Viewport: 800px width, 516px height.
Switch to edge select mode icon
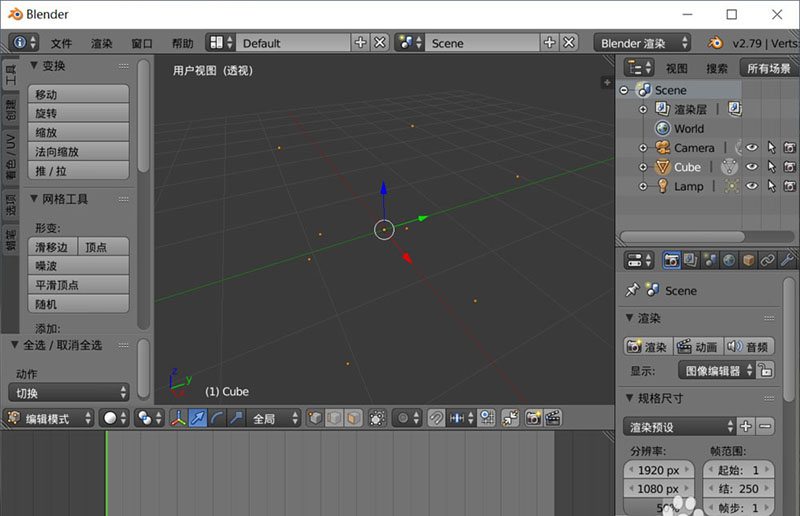(x=334, y=419)
